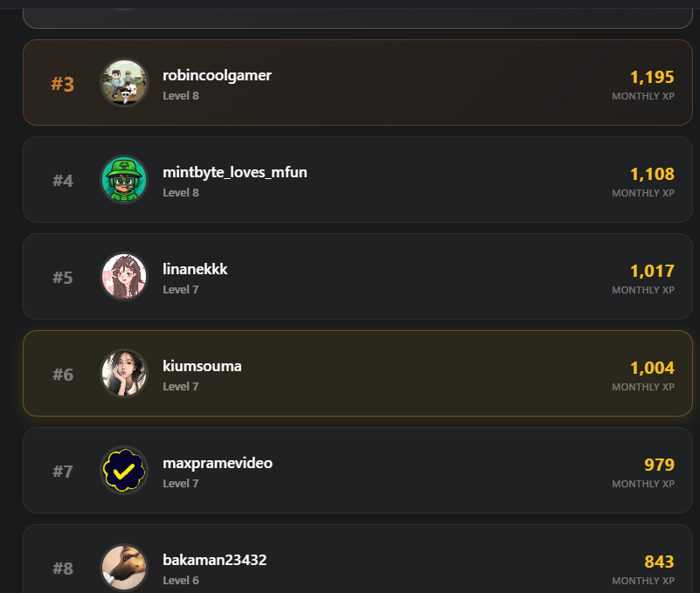Click the 1,195 monthly XP score

[652, 78]
